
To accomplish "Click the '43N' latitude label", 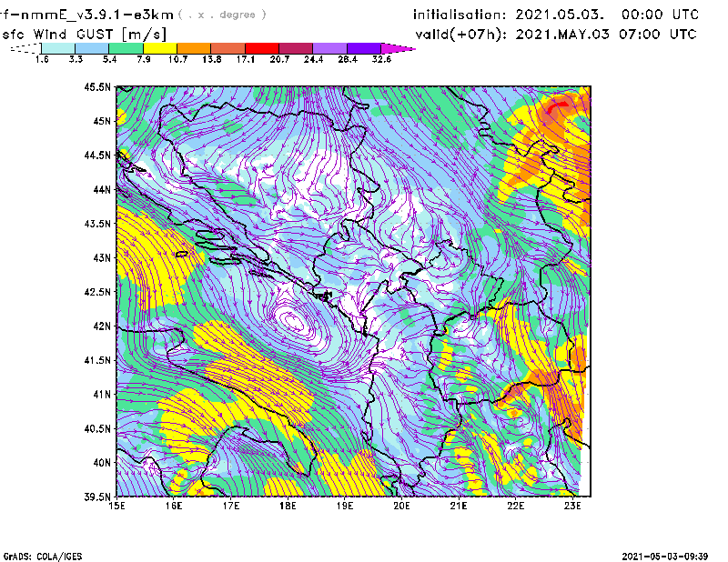I will [102, 257].
